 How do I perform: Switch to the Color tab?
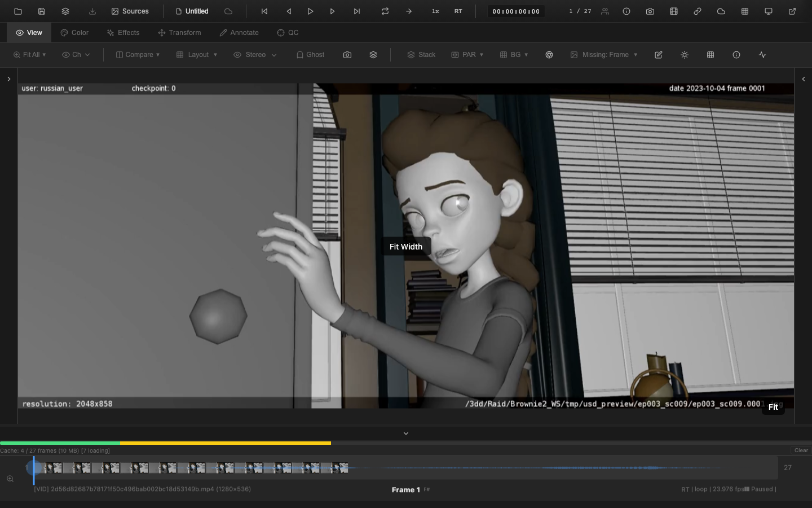[x=74, y=33]
